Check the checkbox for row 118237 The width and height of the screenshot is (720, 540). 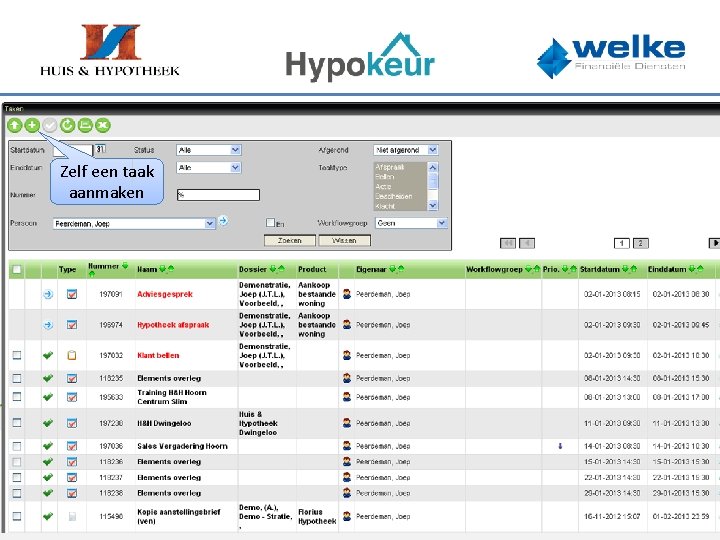[x=17, y=477]
